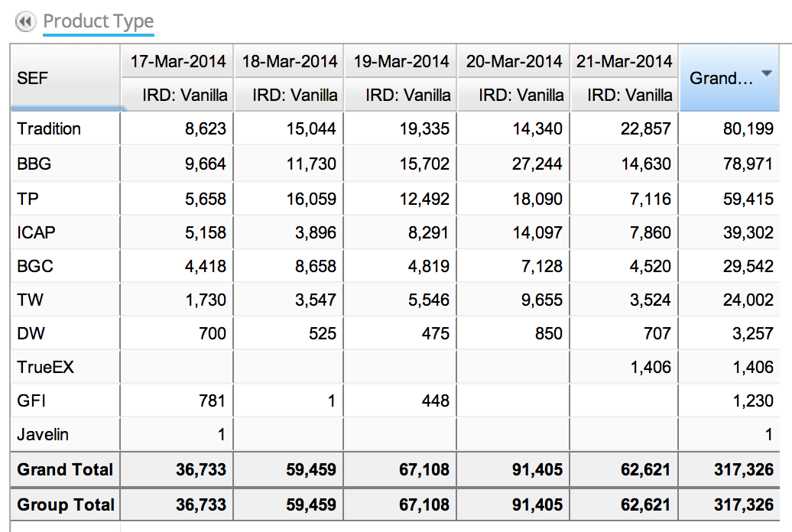Click DW's 17-Mar value 700
Screen dimensions: 792x532
(213, 333)
